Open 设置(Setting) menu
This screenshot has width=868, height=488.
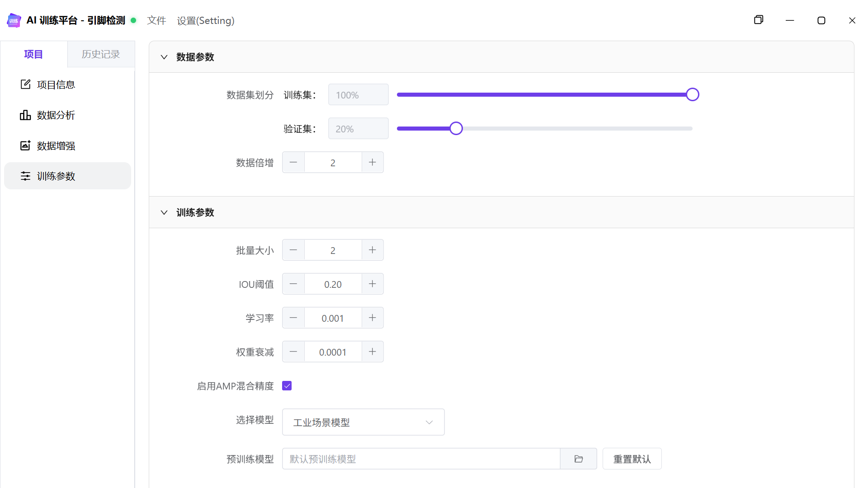point(206,20)
